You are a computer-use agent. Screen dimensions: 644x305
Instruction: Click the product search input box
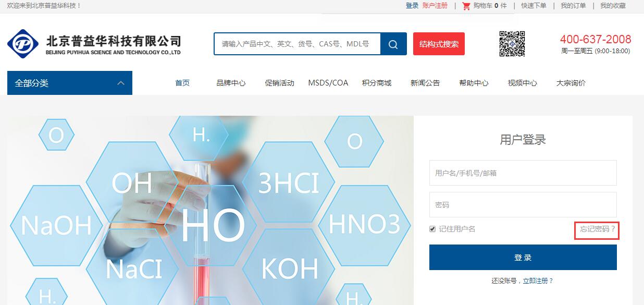click(x=297, y=44)
